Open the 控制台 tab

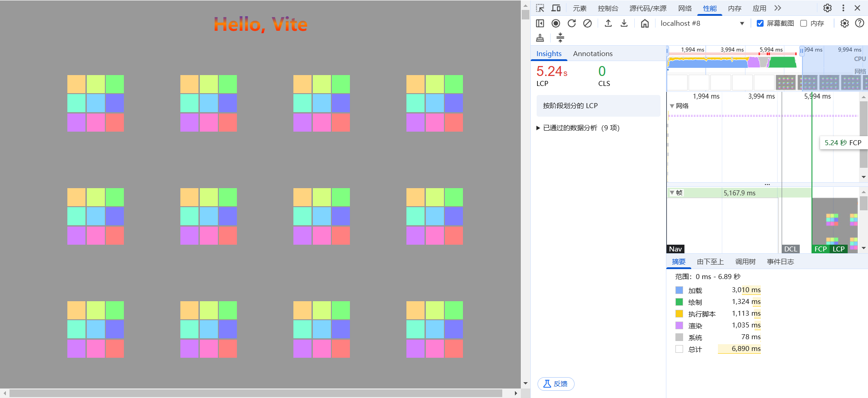pyautogui.click(x=608, y=8)
